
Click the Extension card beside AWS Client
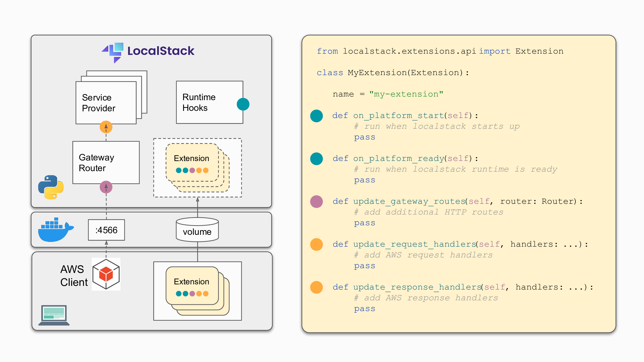(x=192, y=286)
